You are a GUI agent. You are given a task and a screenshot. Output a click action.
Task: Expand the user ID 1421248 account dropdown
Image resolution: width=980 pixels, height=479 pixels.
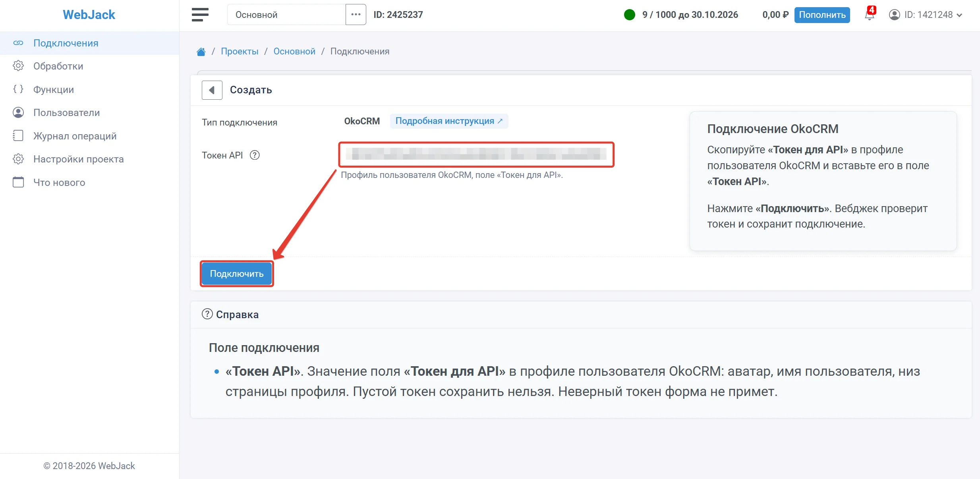925,15
